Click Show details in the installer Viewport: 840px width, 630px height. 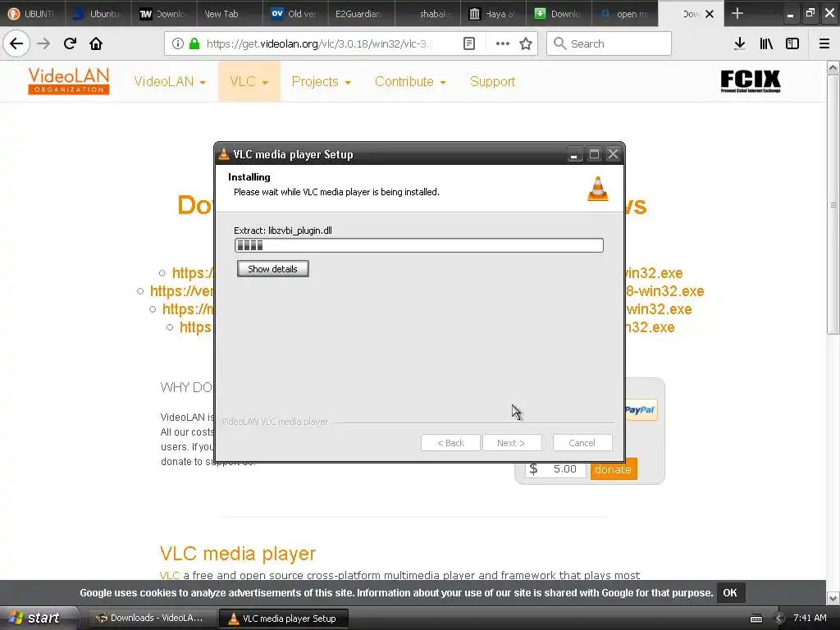click(x=272, y=269)
